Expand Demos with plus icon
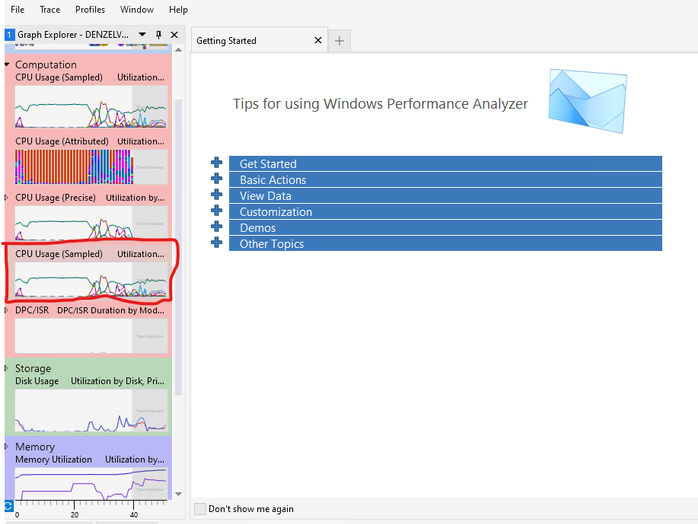The height and width of the screenshot is (524, 698). (x=217, y=227)
